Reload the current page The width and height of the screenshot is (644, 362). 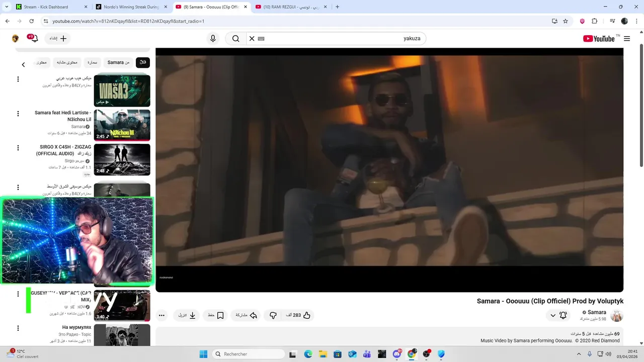32,21
